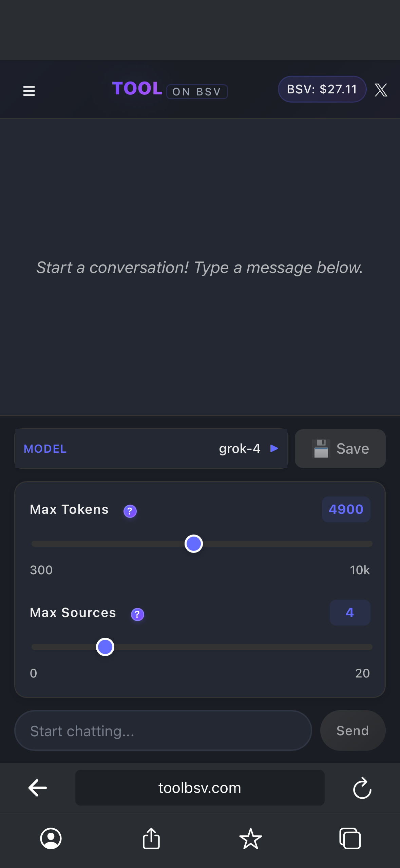Viewport: 400px width, 868px height.
Task: Open the browser tabs overview icon
Action: [350, 838]
